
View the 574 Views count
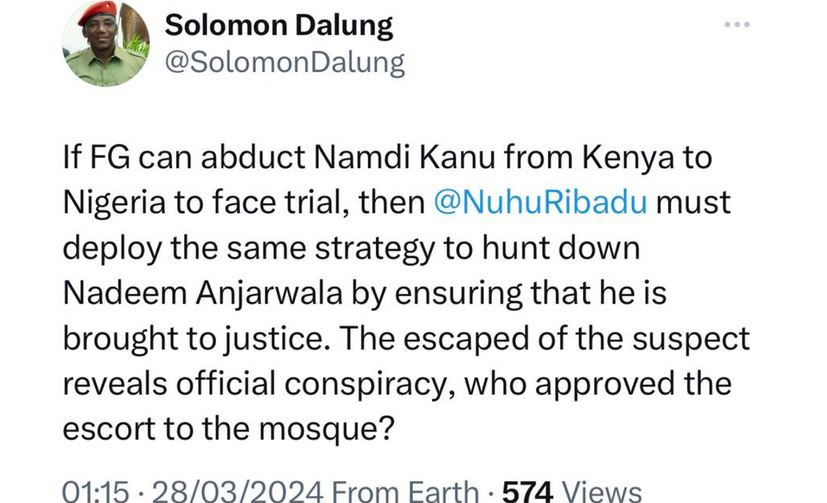(570, 490)
